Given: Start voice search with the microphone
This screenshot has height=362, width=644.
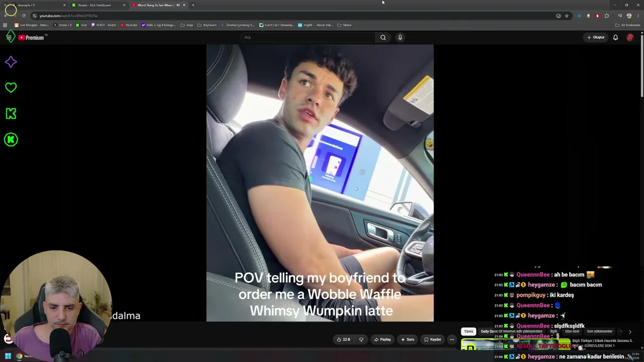Looking at the screenshot, I should [x=400, y=37].
